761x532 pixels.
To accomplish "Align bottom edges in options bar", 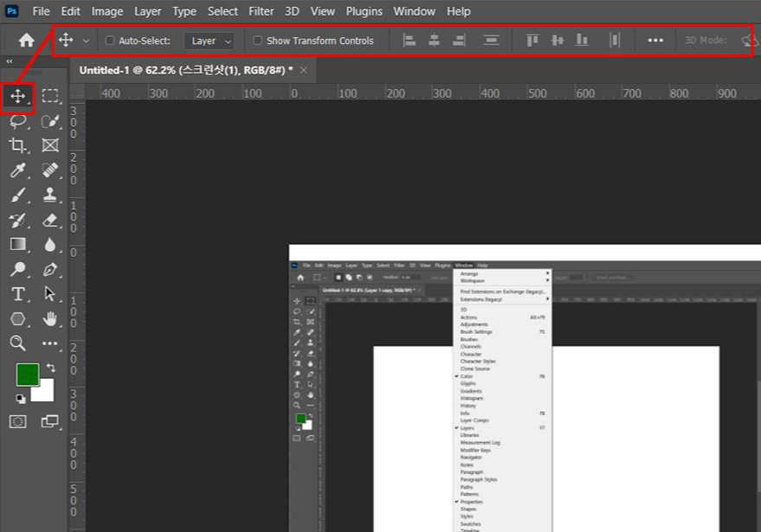I will click(x=582, y=41).
